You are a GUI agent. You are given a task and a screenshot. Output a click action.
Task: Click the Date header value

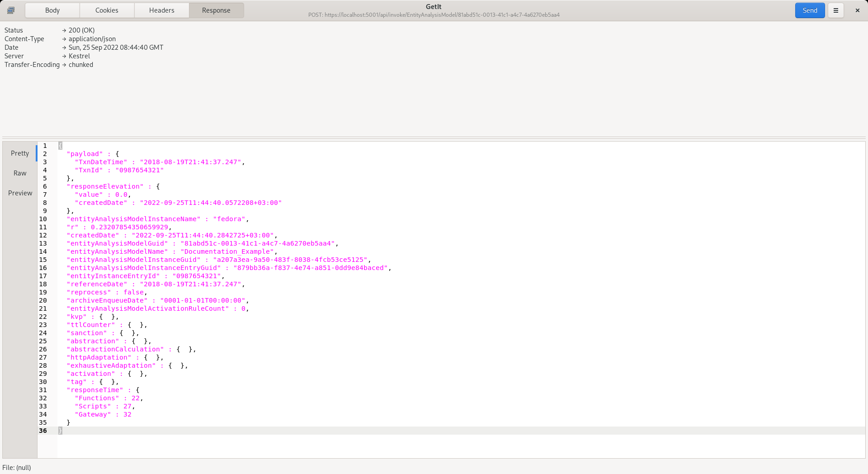coord(116,47)
